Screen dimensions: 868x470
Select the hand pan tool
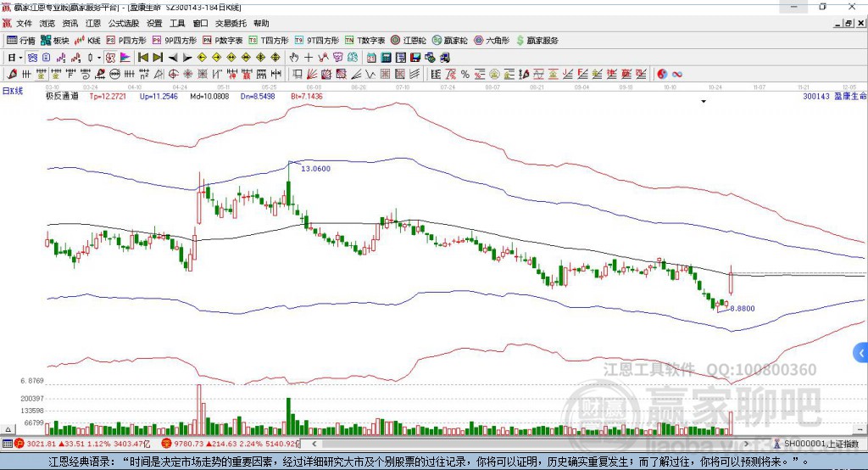[294, 58]
